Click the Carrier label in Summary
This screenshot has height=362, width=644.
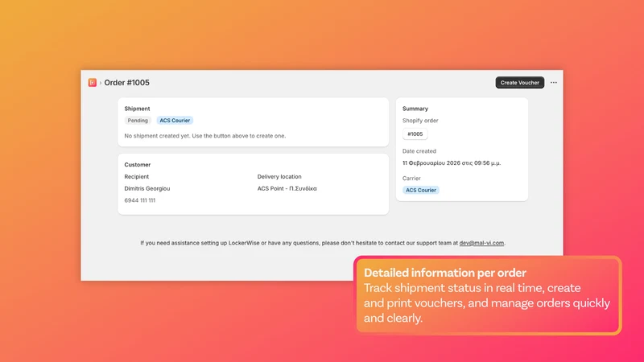pyautogui.click(x=411, y=178)
